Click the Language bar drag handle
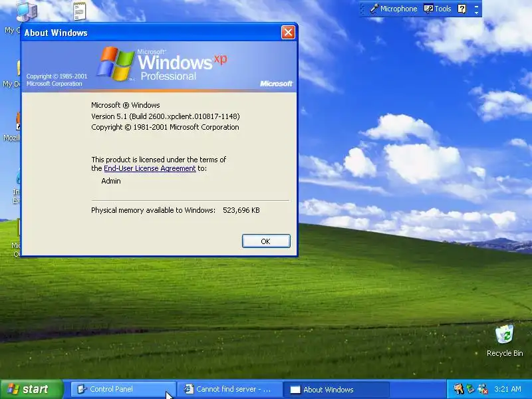 tap(362, 9)
